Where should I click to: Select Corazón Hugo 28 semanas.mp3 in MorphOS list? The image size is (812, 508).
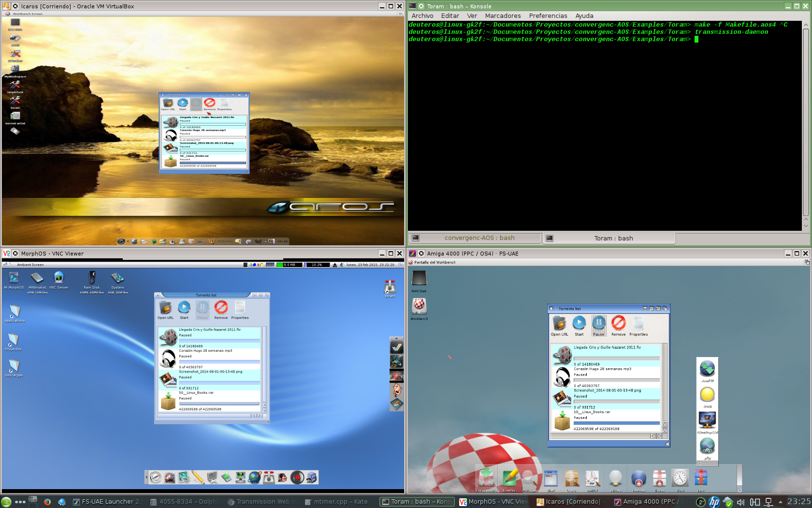(209, 359)
